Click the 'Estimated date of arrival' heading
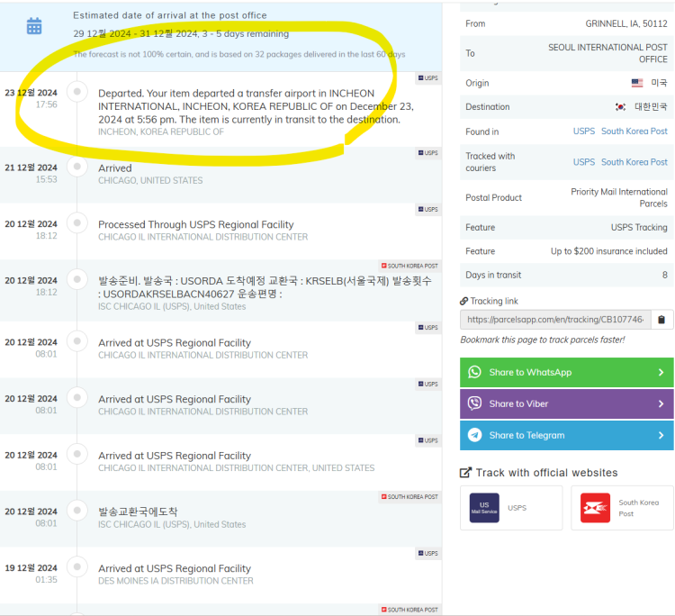 pyautogui.click(x=169, y=15)
